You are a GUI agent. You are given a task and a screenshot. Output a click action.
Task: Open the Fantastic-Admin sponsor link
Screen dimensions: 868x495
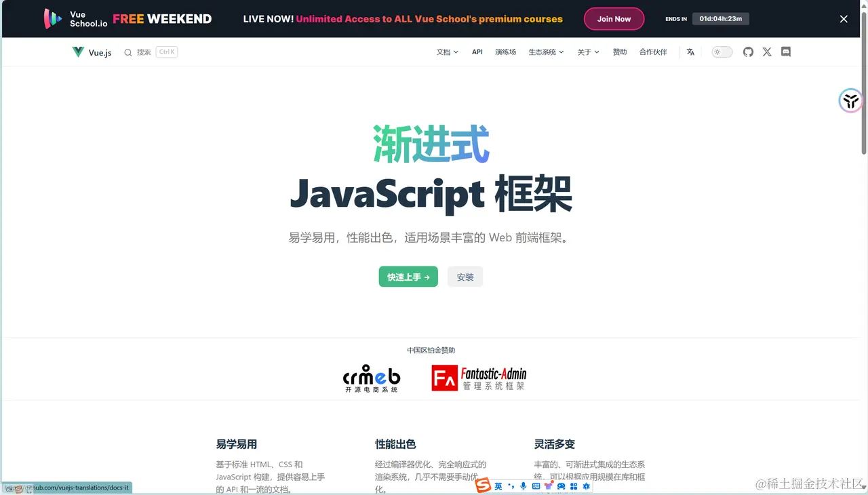tap(479, 377)
